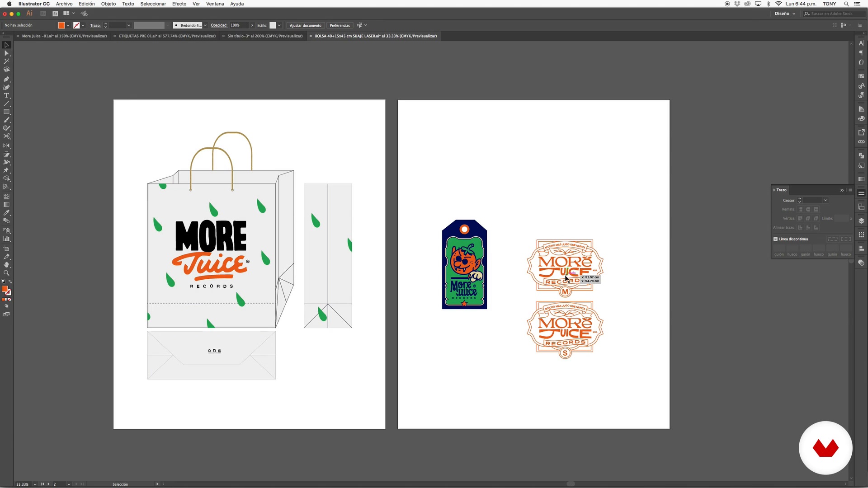The image size is (868, 488).
Task: Select the Selection (black arrow) tool
Action: point(6,45)
